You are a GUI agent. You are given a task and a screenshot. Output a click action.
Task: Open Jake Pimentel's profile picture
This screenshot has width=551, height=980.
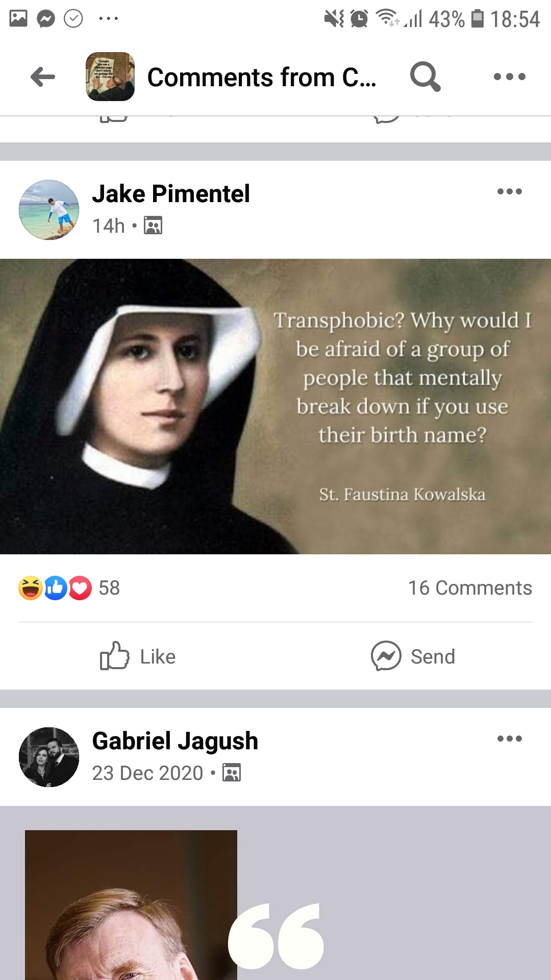tap(49, 209)
